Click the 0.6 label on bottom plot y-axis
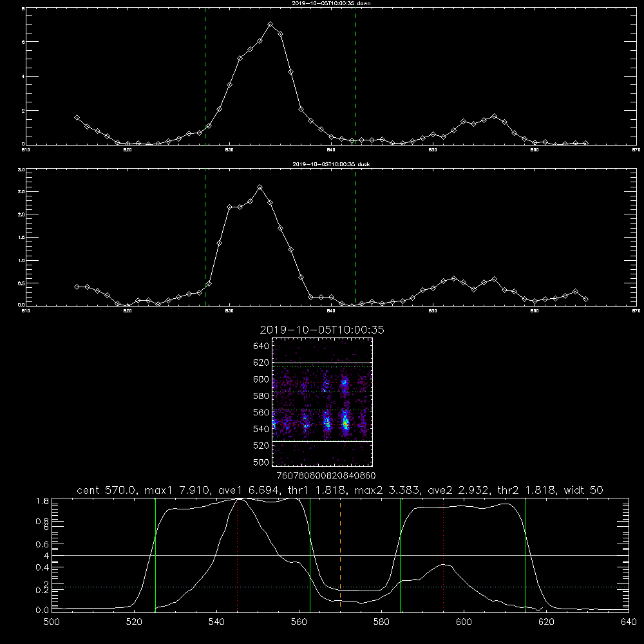This screenshot has height=644, width=644. (42, 545)
